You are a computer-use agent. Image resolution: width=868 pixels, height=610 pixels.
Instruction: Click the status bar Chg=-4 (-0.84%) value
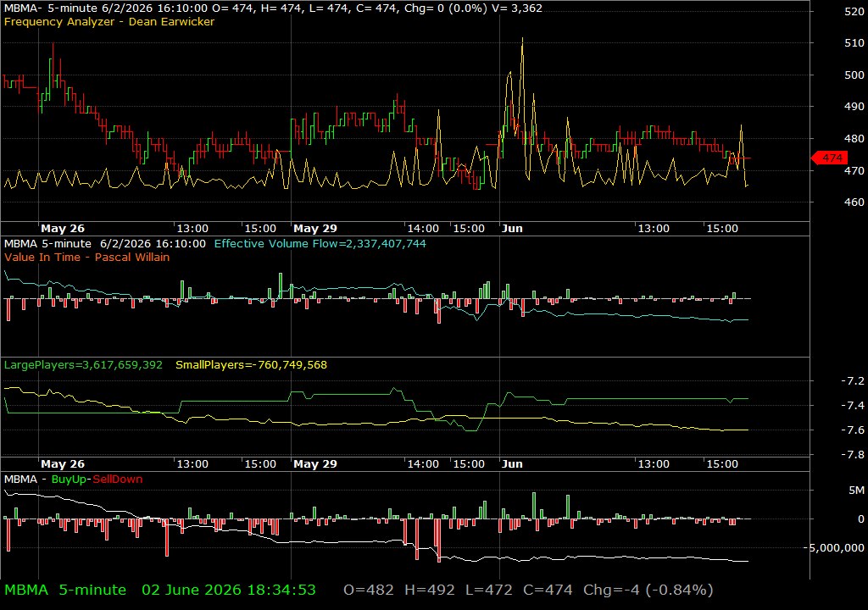tap(648, 590)
